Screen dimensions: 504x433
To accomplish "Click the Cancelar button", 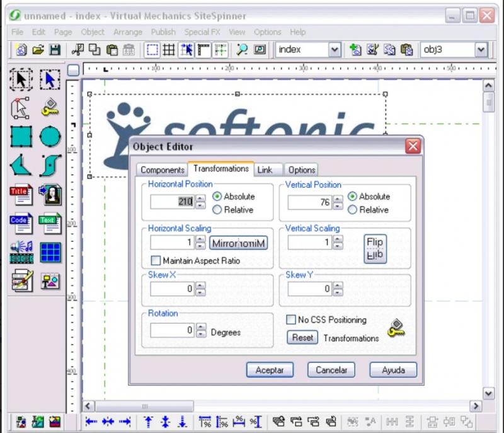I will pos(331,370).
